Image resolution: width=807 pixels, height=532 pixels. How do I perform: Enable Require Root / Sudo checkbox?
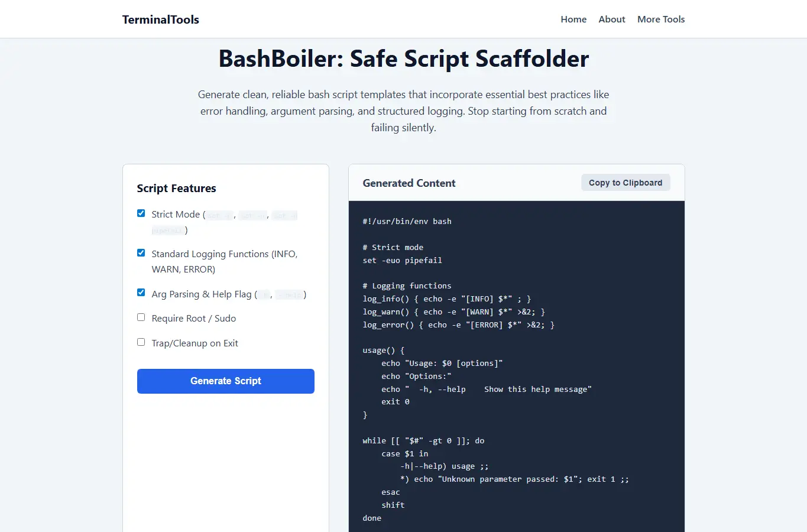141,317
